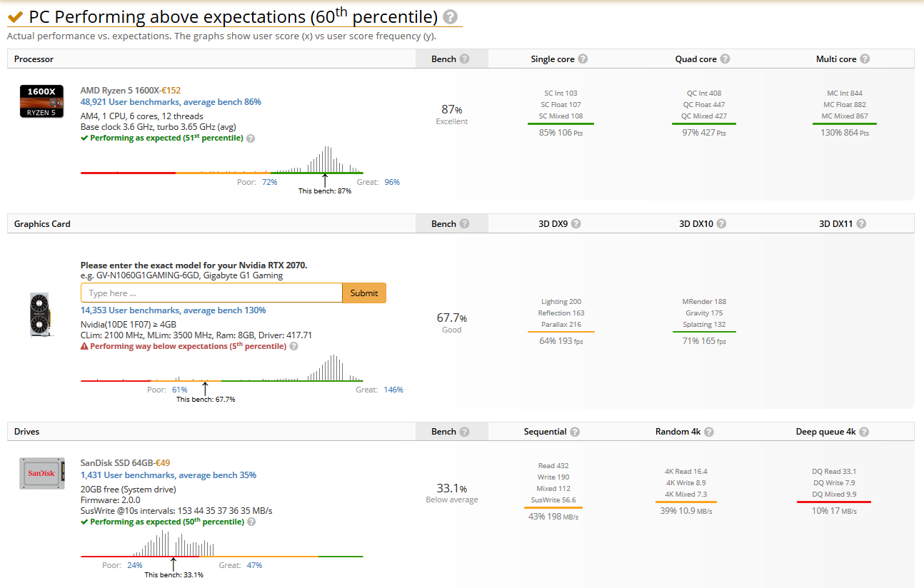Image resolution: width=924 pixels, height=588 pixels.
Task: Click help icon next to 3D DX11
Action: (x=861, y=224)
